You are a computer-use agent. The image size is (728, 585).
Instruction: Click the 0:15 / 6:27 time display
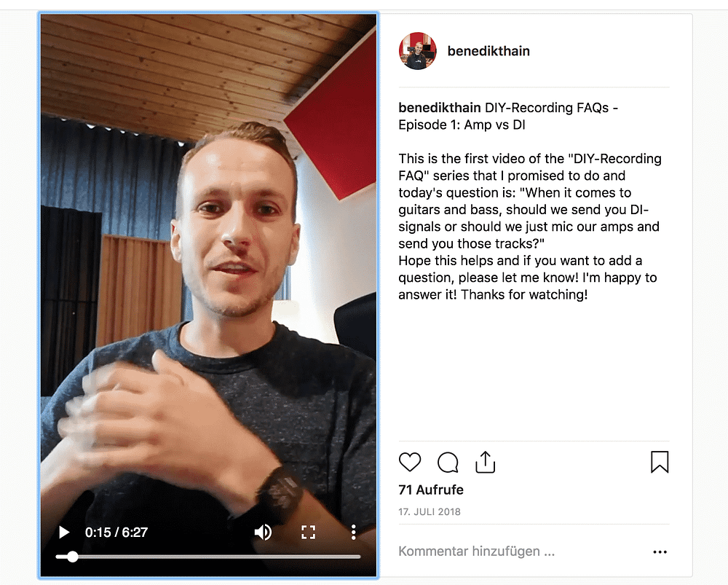(116, 532)
